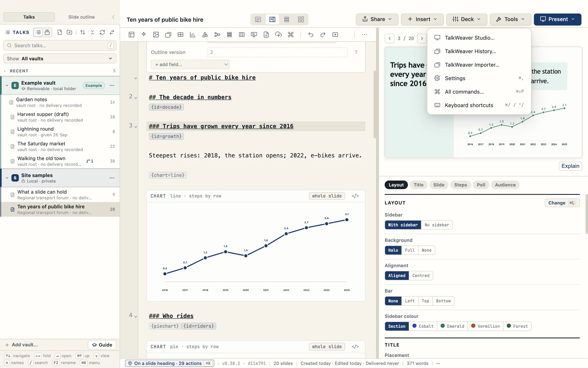This screenshot has width=588, height=368.
Task: Pick the Vermilion sidebar colour
Action: point(486,326)
